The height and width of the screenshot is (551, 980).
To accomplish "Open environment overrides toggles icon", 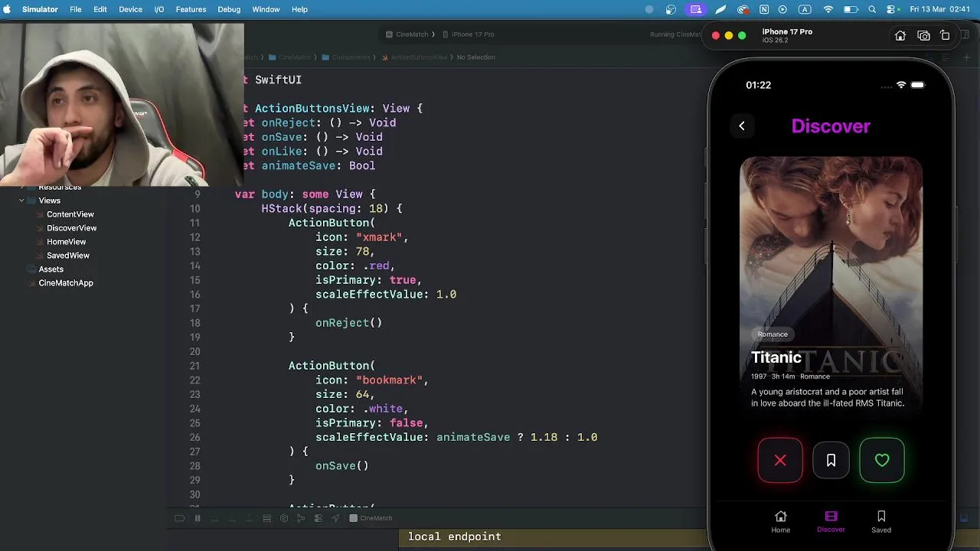I will 318,518.
